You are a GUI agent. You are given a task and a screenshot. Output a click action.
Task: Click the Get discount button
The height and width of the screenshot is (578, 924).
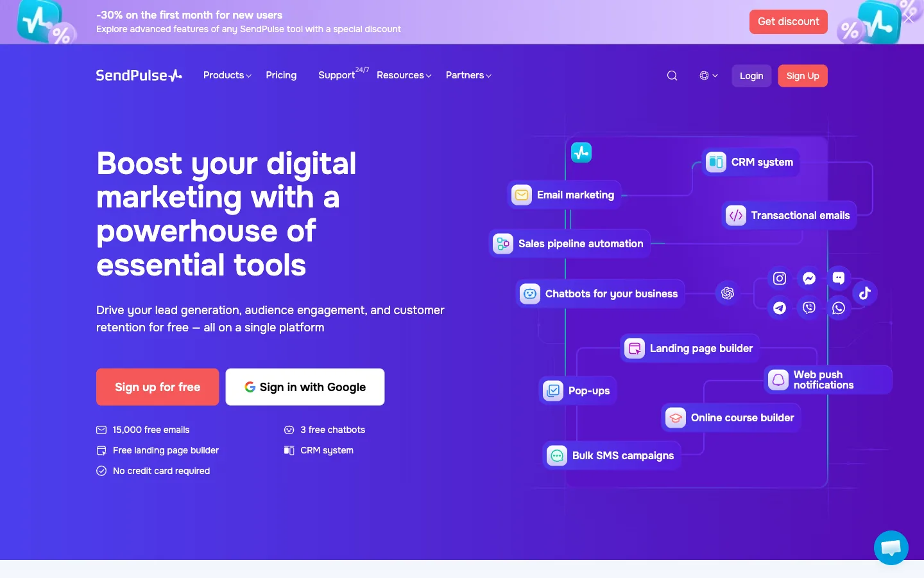(788, 22)
